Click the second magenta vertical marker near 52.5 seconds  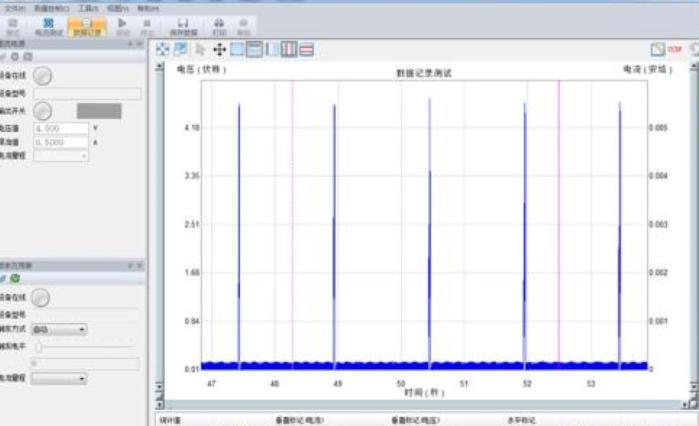click(559, 223)
